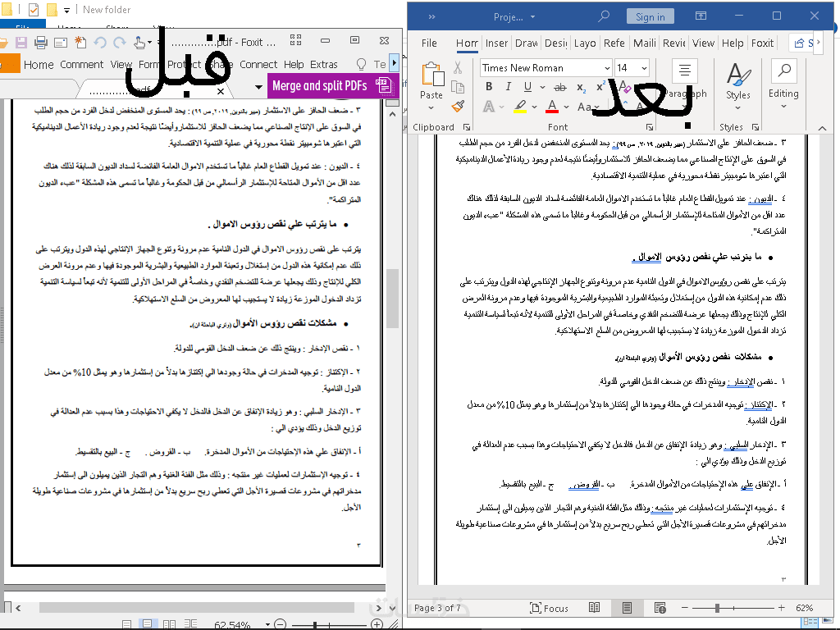Click the Copy icon in Word clipboard group

(458, 87)
